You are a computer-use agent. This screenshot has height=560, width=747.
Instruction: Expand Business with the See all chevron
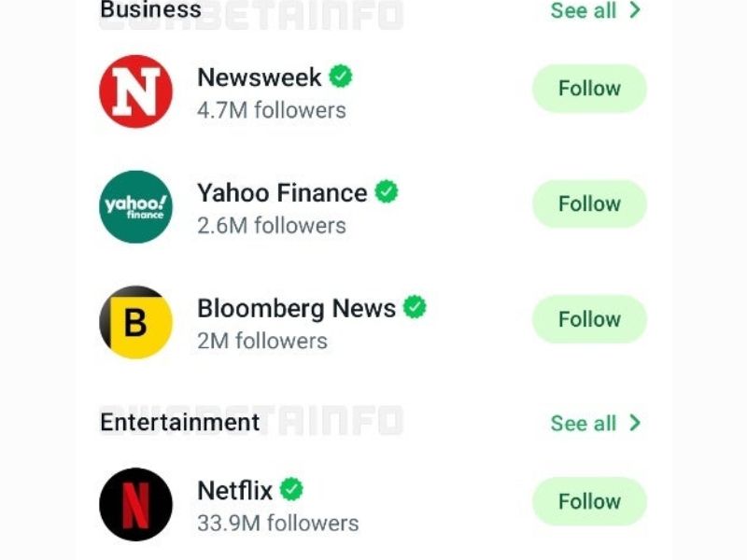click(636, 11)
